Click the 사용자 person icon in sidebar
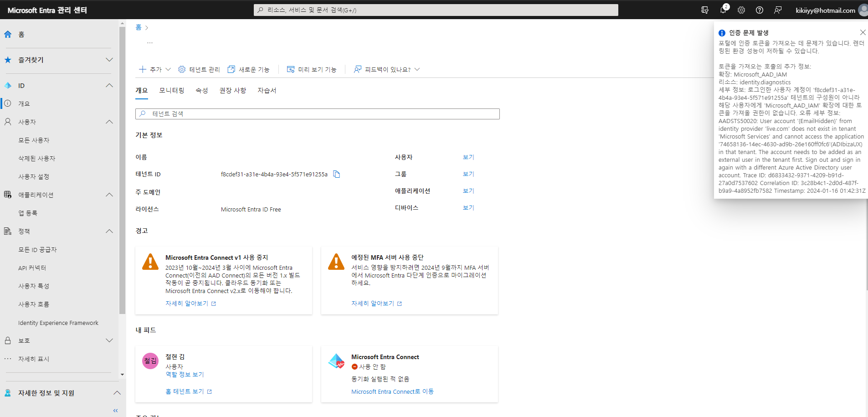Screen dimensions: 868x417 tap(8, 122)
